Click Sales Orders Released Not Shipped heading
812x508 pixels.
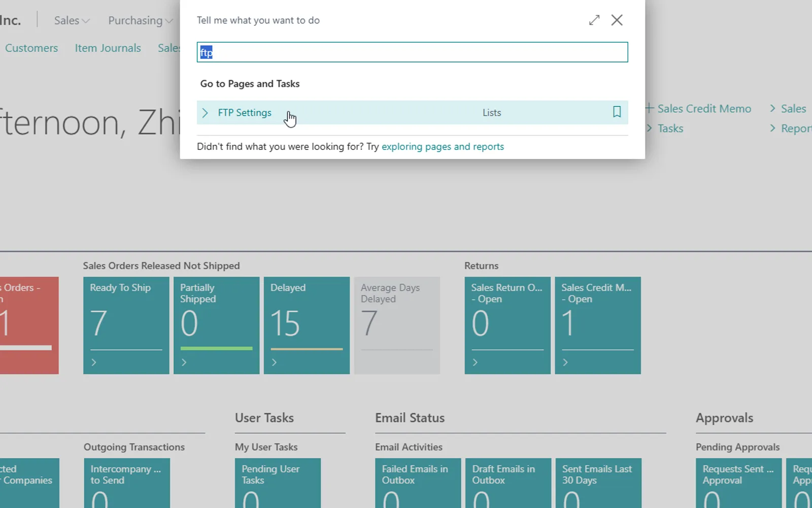pyautogui.click(x=161, y=266)
